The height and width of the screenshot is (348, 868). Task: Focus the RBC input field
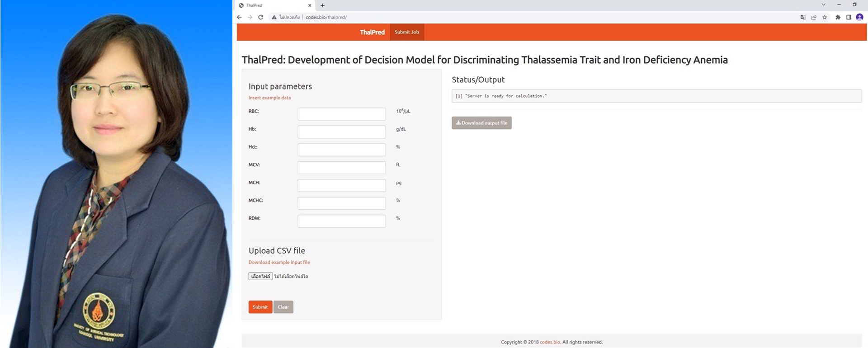(342, 114)
